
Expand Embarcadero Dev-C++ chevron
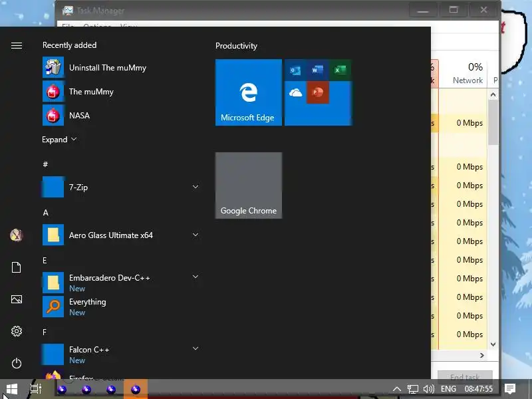point(196,277)
